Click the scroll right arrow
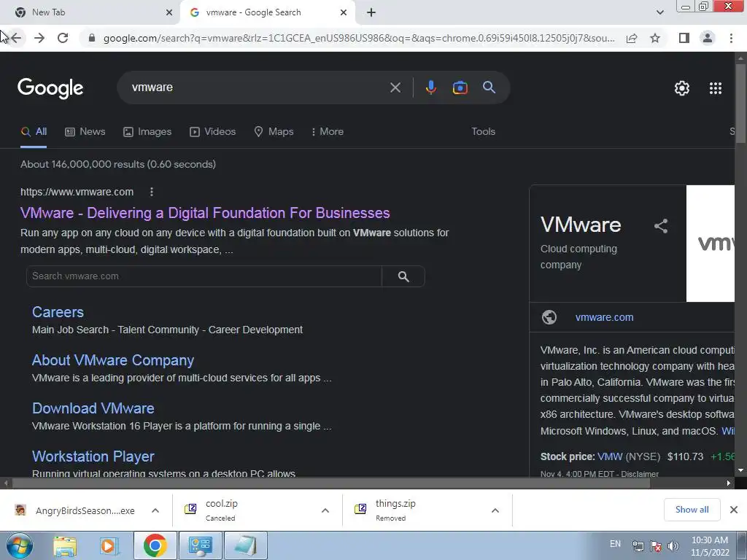Screen dimensions: 747x560 pyautogui.click(x=729, y=483)
